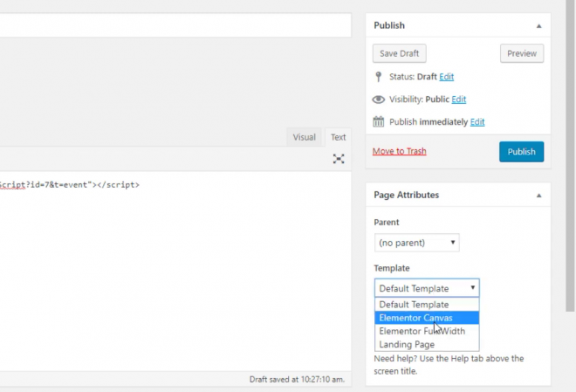The image size is (576, 392).
Task: Click the page title input field
Action: tap(175, 25)
